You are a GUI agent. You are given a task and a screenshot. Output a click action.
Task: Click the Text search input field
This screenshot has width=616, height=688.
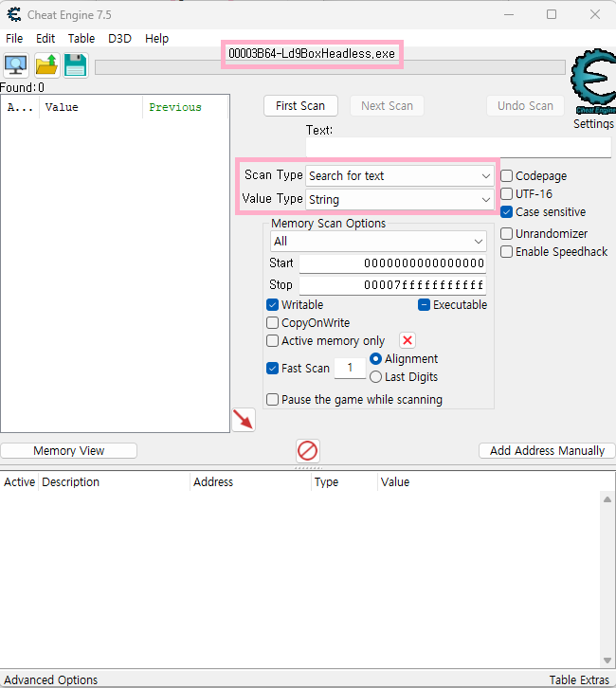(x=459, y=148)
